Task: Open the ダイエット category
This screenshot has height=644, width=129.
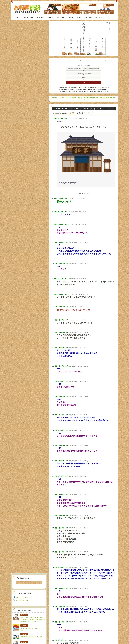Action: (98, 17)
